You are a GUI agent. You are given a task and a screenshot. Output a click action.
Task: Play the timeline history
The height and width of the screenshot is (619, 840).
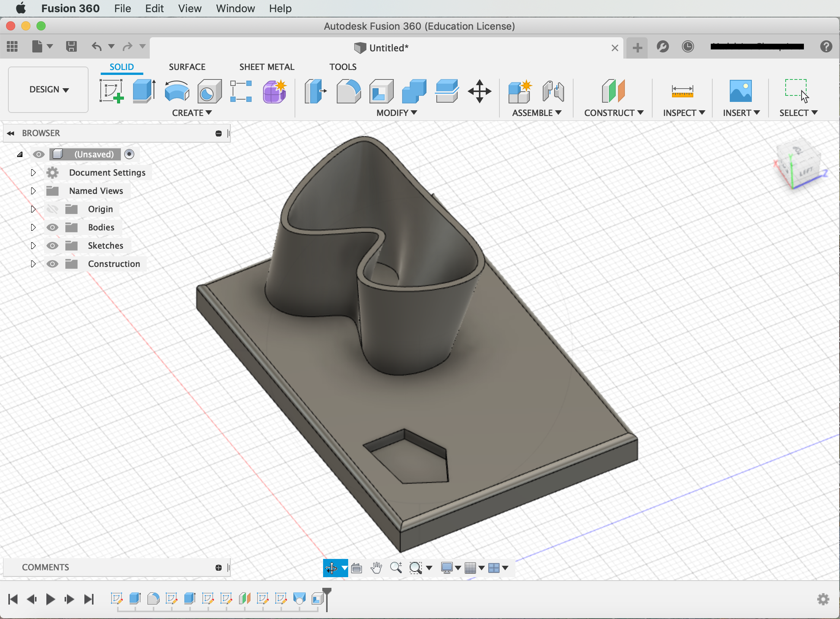pos(51,599)
